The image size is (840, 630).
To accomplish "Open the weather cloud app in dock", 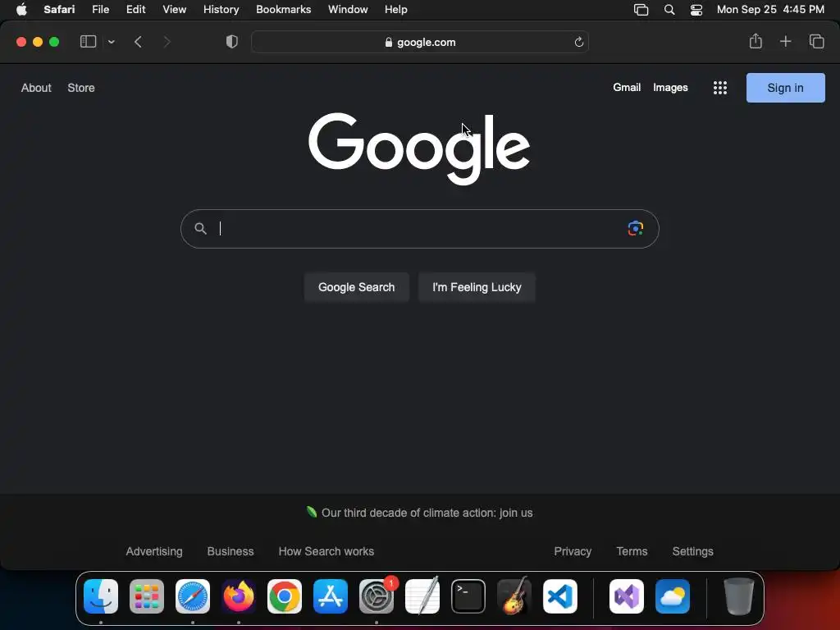I will pos(673,596).
